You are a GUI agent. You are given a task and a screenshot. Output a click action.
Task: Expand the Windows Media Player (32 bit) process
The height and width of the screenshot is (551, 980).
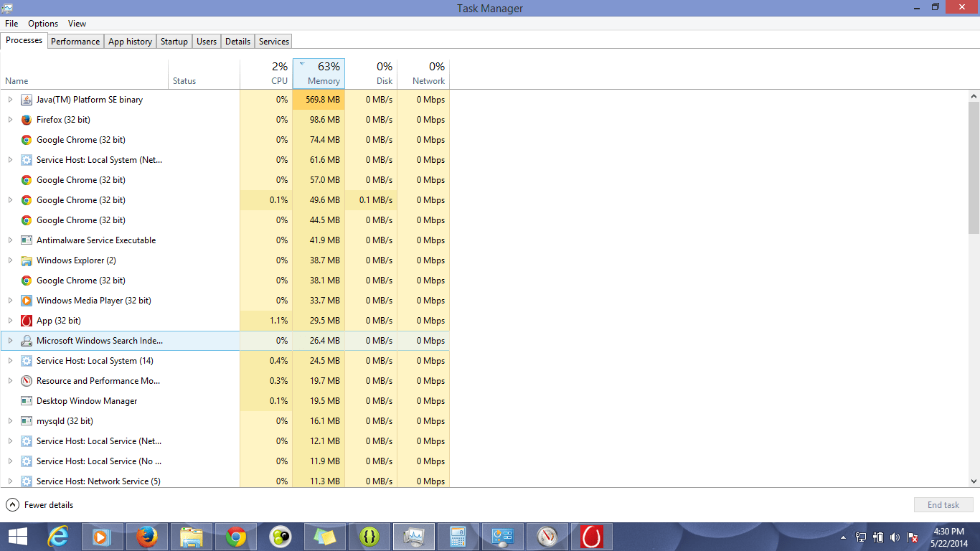(x=10, y=301)
